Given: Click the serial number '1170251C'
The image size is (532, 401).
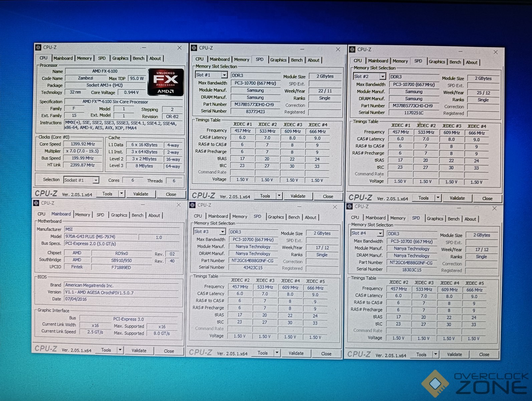Looking at the screenshot, I should tap(414, 113).
